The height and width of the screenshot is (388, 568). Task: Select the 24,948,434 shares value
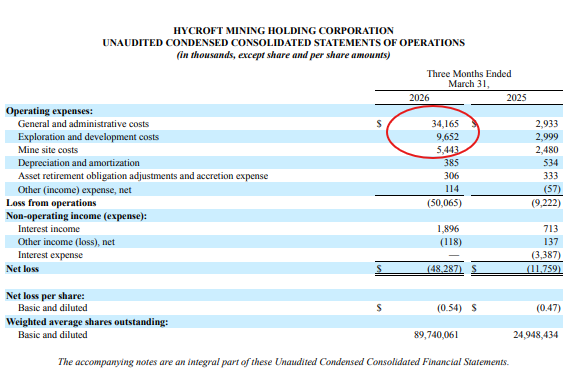click(x=535, y=335)
